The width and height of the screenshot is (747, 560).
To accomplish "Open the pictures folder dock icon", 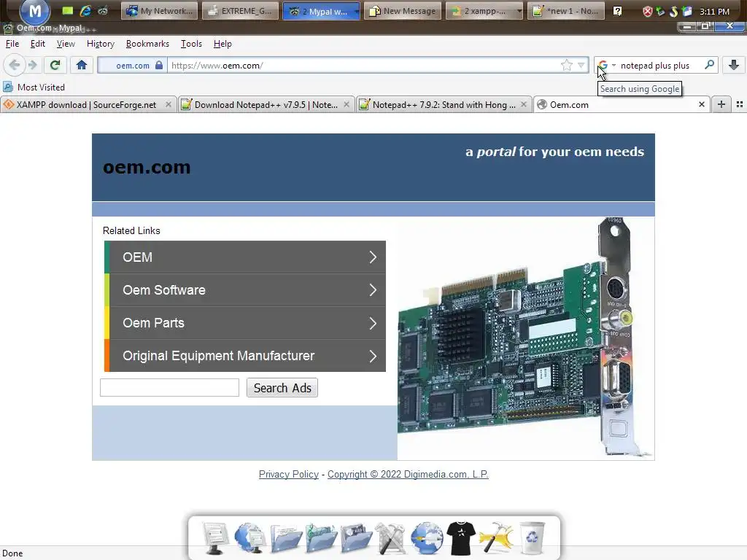I will (x=356, y=538).
